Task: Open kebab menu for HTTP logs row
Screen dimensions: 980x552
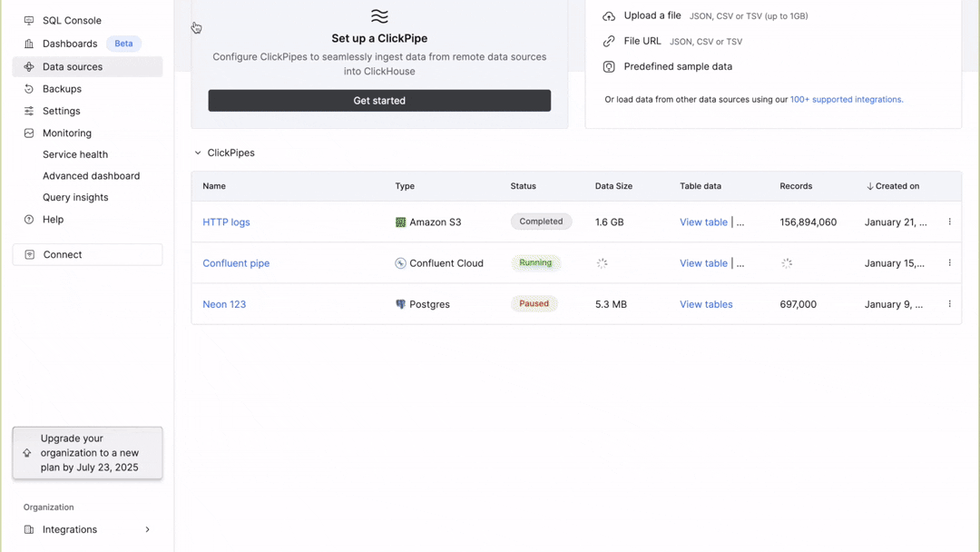Action: coord(949,222)
